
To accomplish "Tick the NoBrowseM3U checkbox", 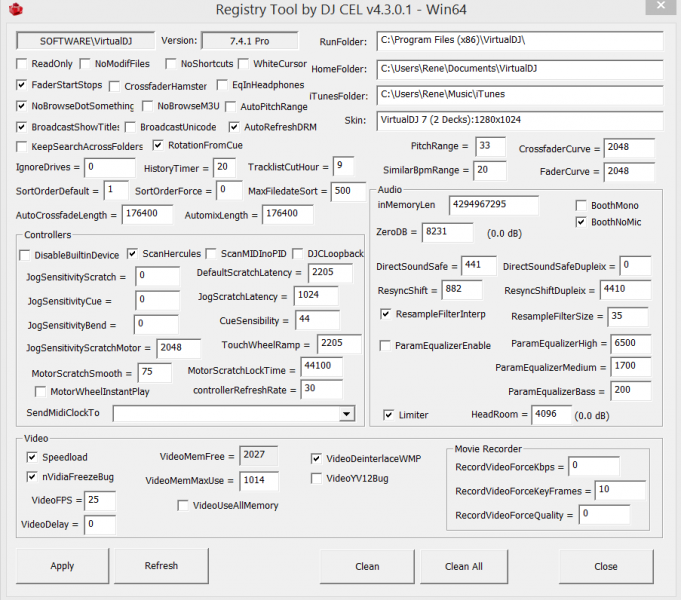I will pos(147,106).
